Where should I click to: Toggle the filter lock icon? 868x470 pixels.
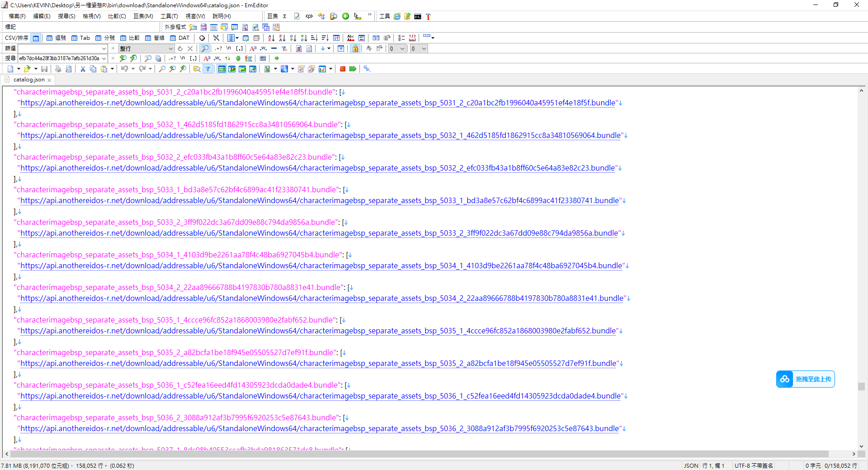tap(355, 48)
